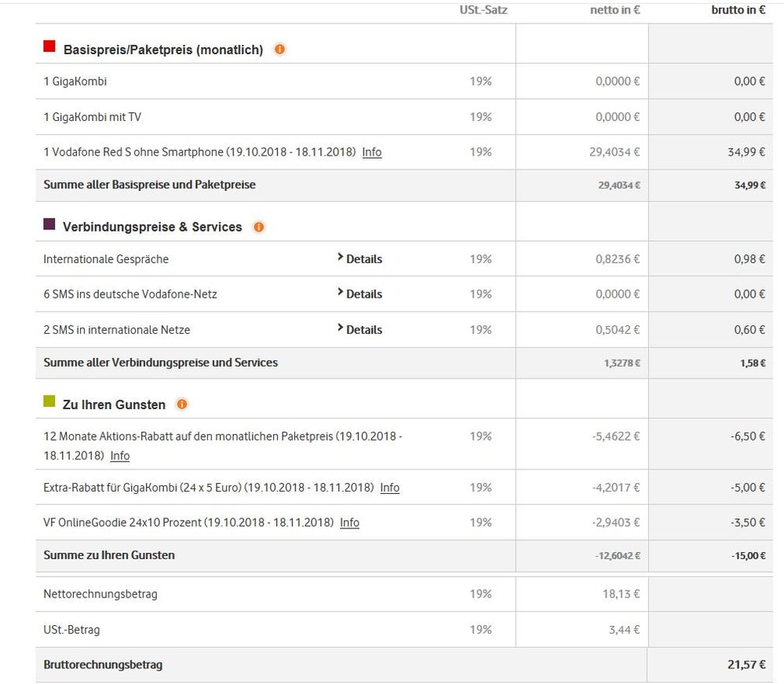Click Summe aller Basispreise und Paketpreise row

(150, 185)
